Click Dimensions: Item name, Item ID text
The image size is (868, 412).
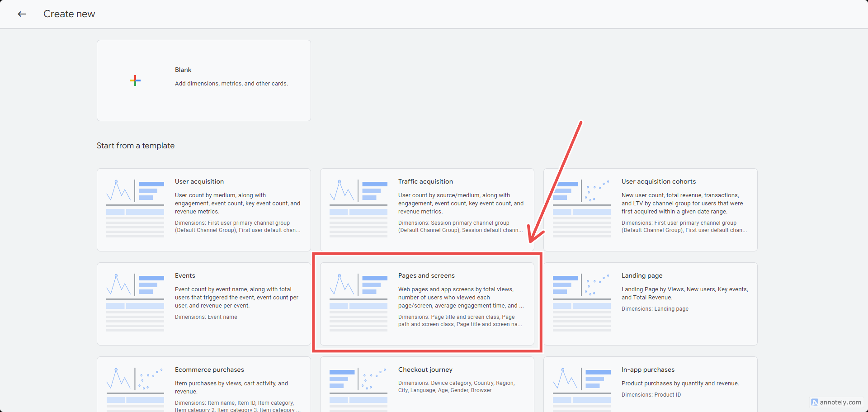point(238,406)
